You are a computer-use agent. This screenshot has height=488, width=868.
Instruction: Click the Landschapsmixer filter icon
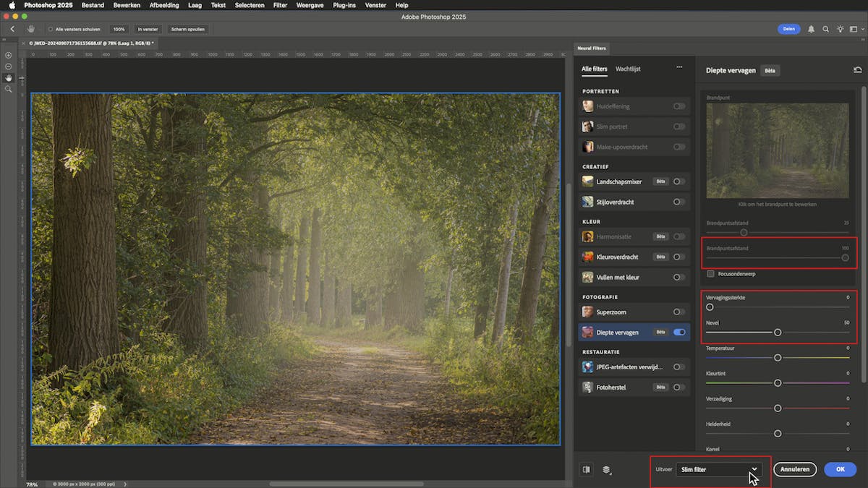pos(588,181)
